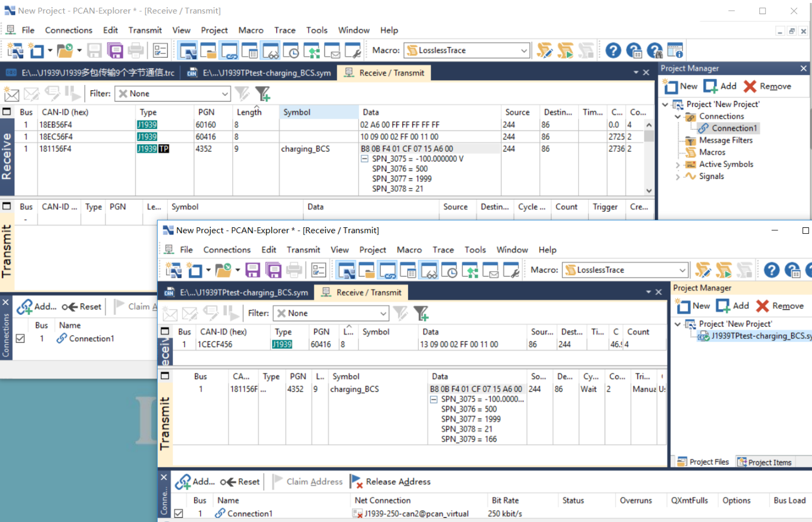
Task: Expand Active Symbols tree node
Action: (678, 165)
